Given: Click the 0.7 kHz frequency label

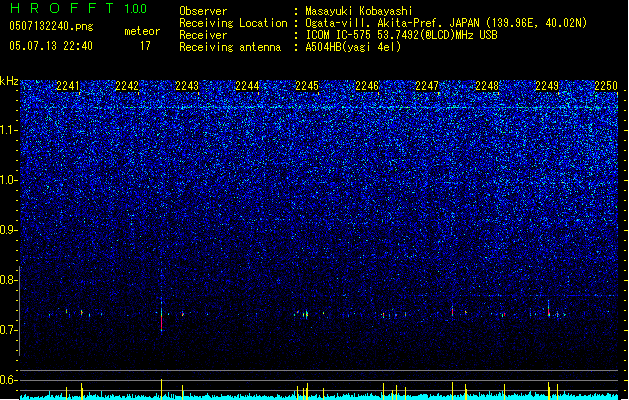Looking at the screenshot, I should (9, 330).
